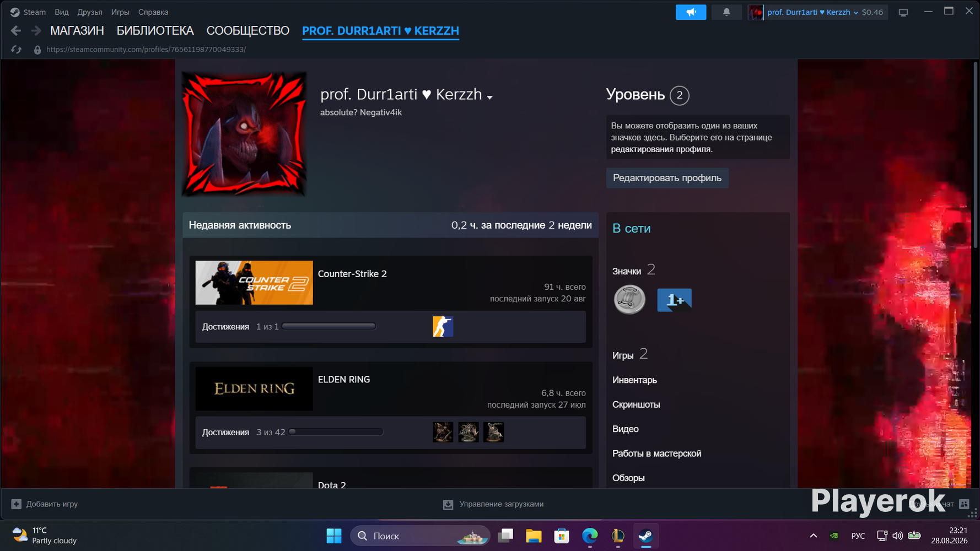The width and height of the screenshot is (980, 551).
Task: Click the page's vertical scrollbar
Action: tap(976, 154)
